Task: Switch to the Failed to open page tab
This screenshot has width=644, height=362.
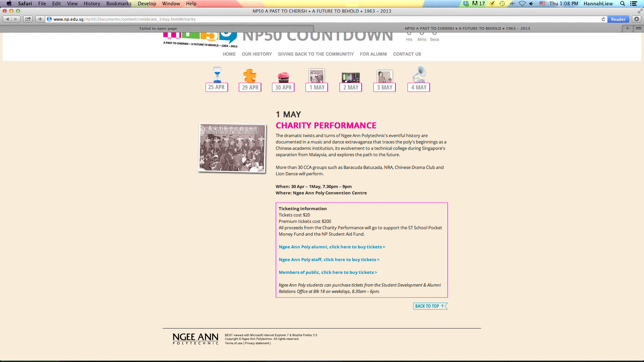Action: point(158,28)
